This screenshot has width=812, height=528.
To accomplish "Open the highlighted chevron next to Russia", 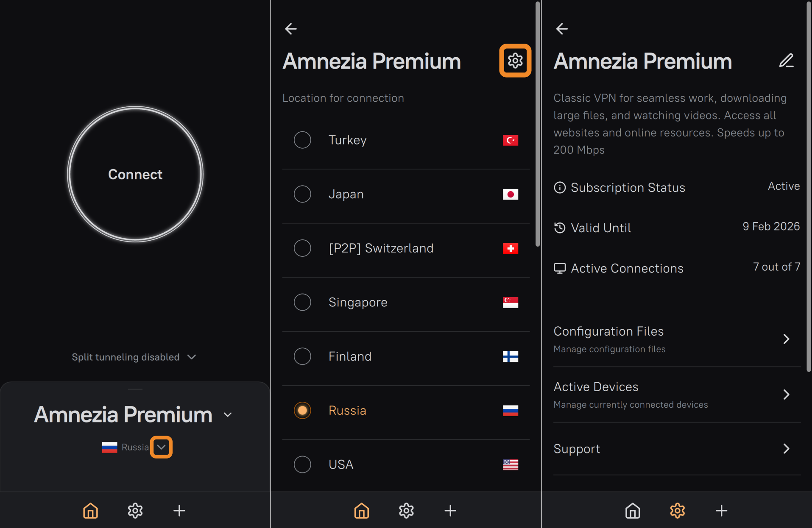I will 161,447.
